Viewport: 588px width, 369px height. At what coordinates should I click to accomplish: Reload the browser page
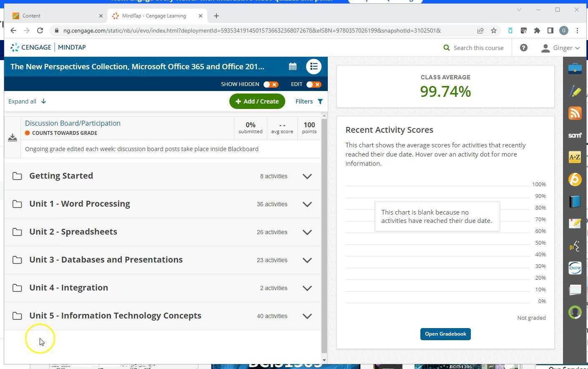pos(40,30)
